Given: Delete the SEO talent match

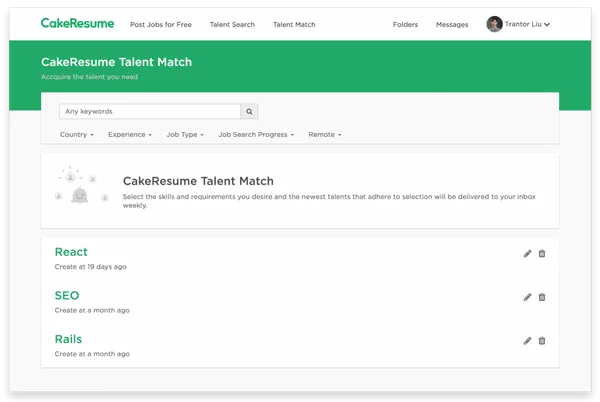Looking at the screenshot, I should (542, 297).
